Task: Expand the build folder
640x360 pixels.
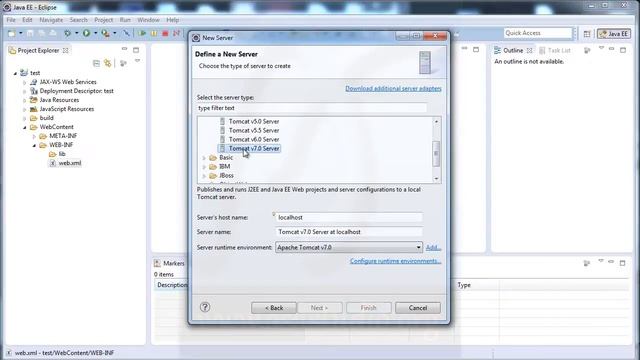Action: [24, 118]
